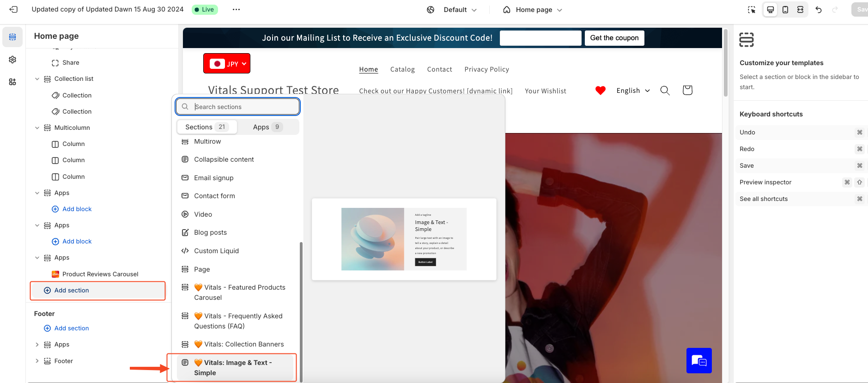Open the JPY currency selector
The image size is (868, 383).
[227, 63]
